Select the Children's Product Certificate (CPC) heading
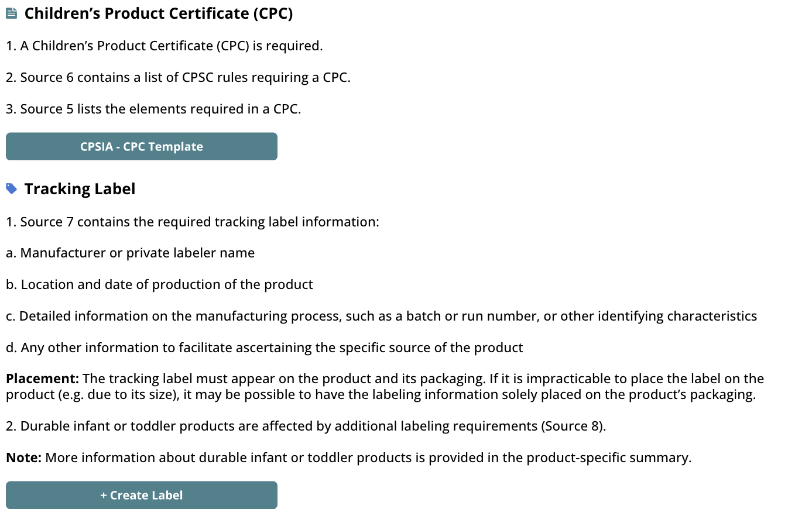The width and height of the screenshot is (812, 523). (x=159, y=13)
